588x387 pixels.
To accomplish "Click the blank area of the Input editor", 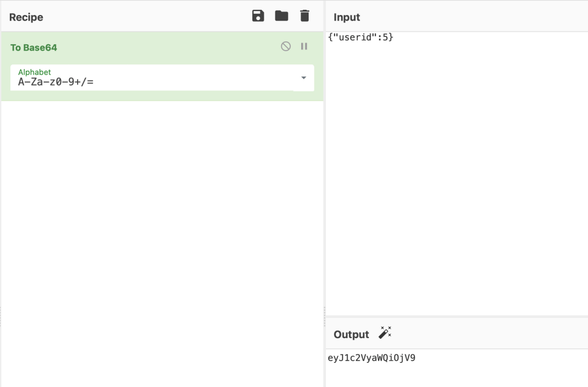I will 456,173.
